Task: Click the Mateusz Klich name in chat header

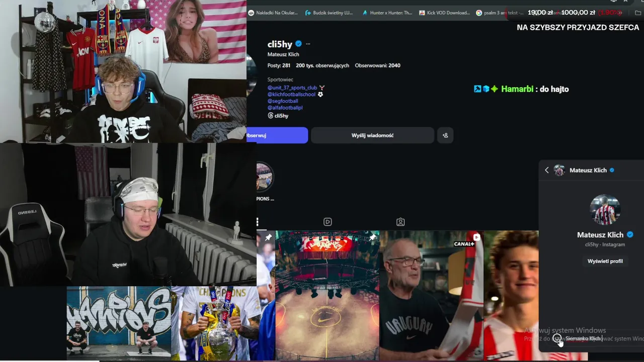Action: [588, 170]
